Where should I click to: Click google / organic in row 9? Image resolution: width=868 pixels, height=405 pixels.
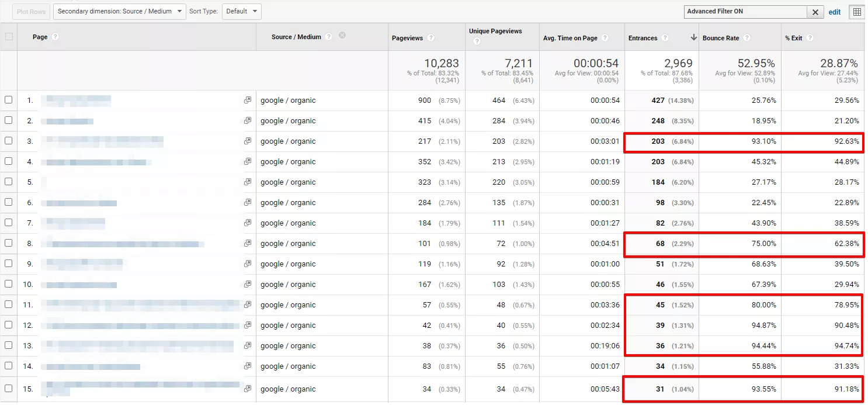tap(288, 264)
